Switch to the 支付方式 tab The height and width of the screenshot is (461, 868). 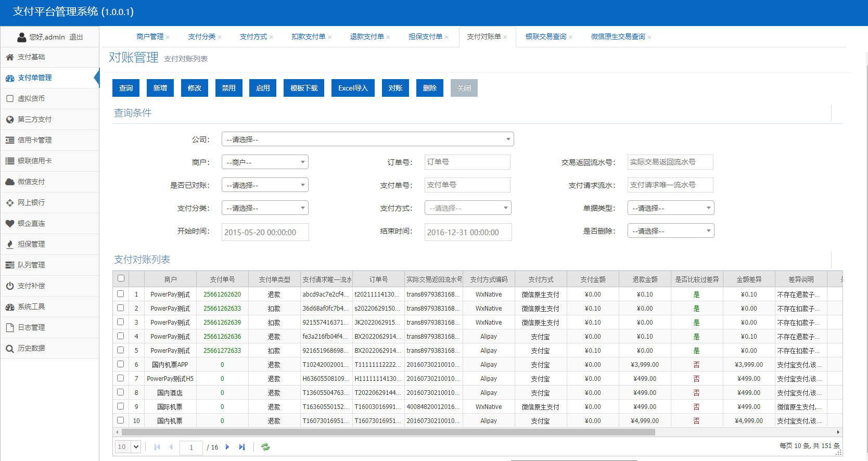[253, 37]
